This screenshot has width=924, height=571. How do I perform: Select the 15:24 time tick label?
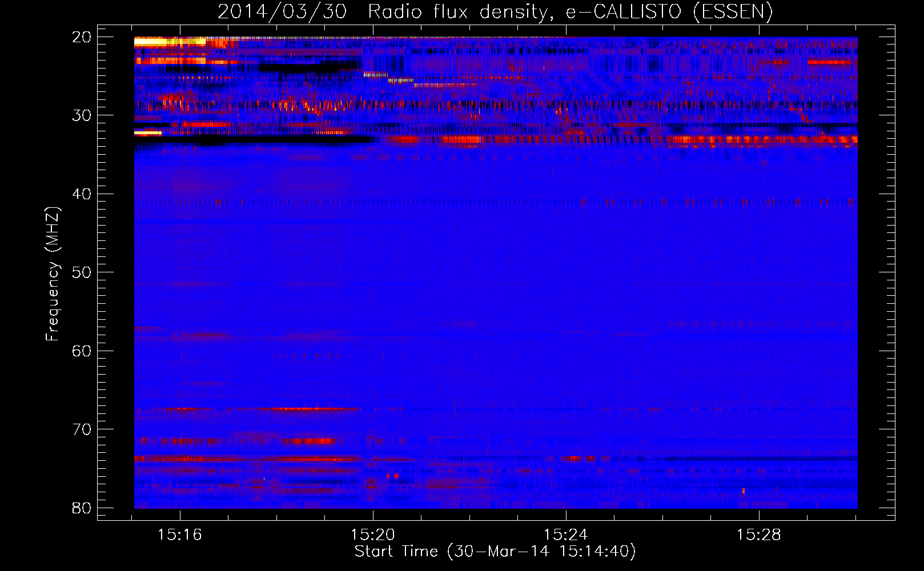coord(566,535)
